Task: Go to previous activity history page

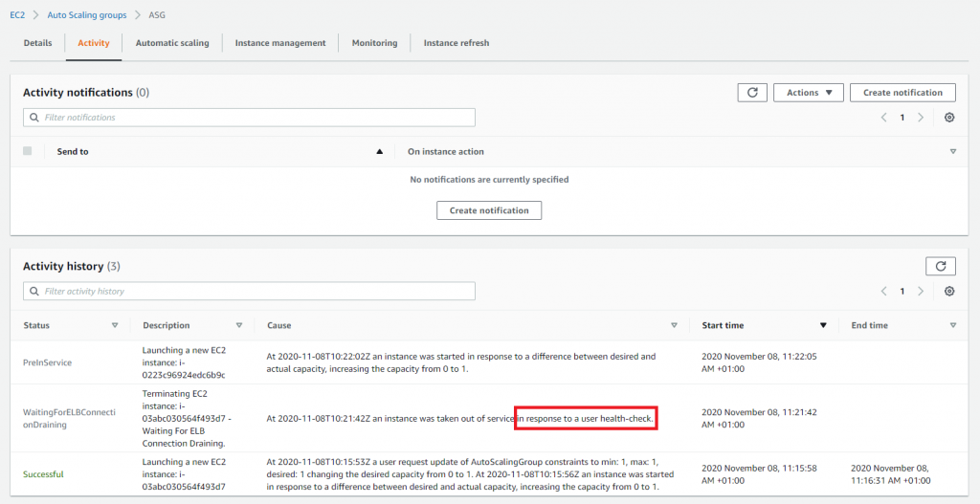Action: pos(883,291)
